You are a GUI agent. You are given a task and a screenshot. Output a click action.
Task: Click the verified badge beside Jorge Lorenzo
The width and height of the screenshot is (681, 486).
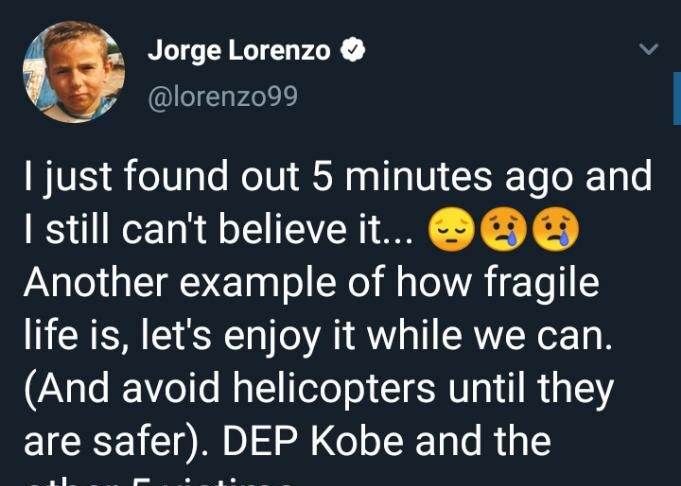[x=352, y=52]
